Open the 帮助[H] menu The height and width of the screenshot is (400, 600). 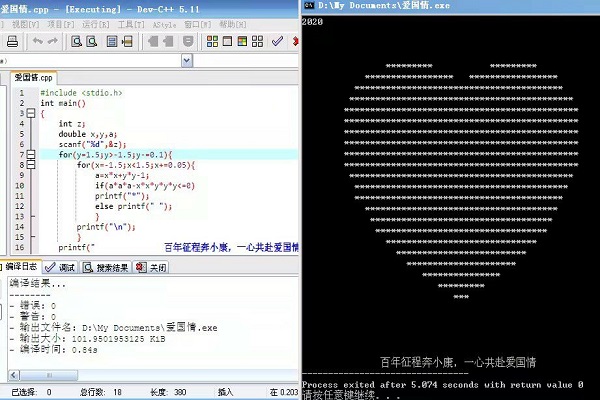pyautogui.click(x=233, y=24)
